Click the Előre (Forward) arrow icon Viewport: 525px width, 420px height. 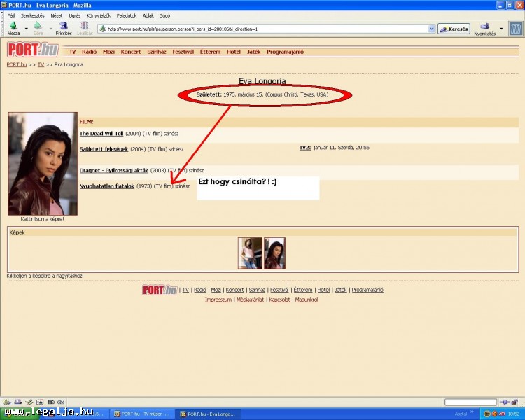tap(38, 26)
